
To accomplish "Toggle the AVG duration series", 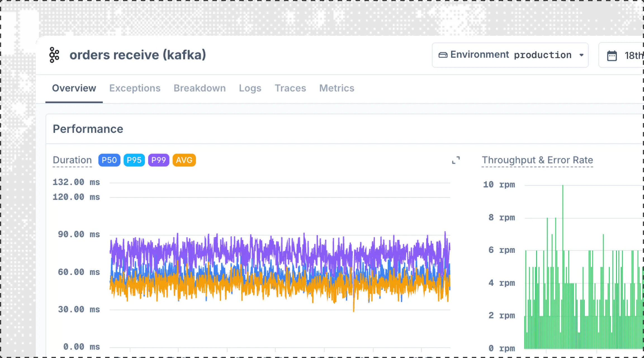I will coord(184,160).
